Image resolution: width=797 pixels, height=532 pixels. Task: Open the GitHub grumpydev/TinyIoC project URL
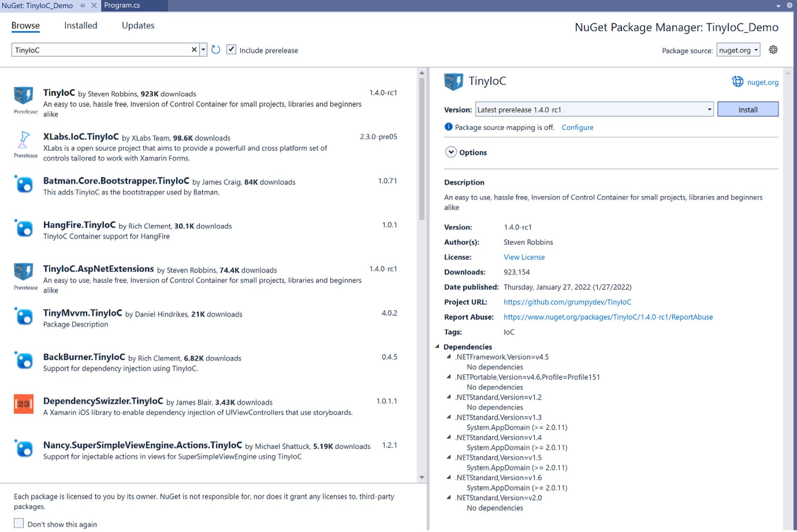coord(567,302)
